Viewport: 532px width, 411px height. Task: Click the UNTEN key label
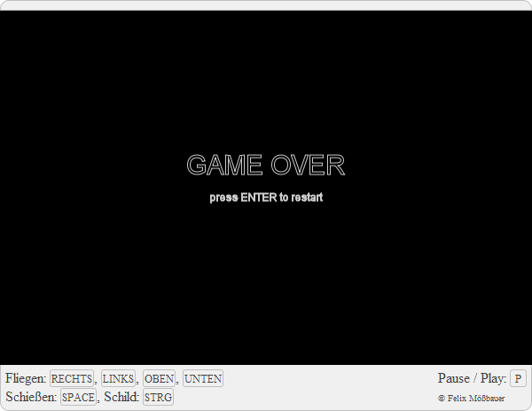coord(203,378)
